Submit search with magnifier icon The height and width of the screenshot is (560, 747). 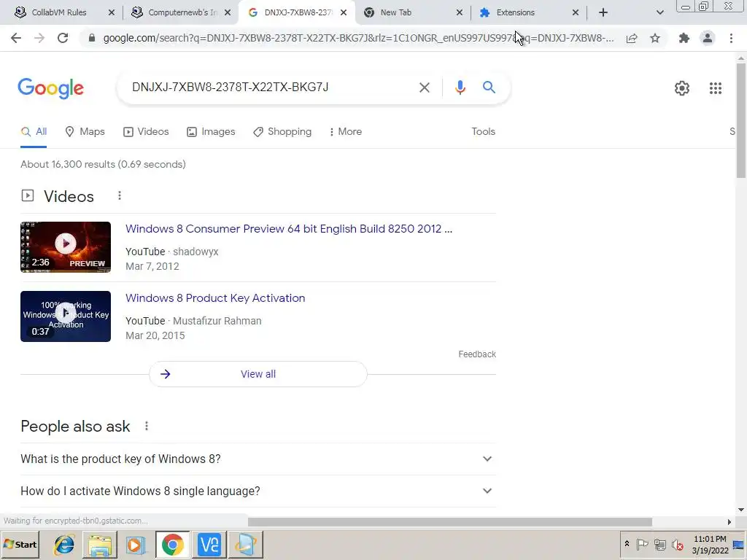pos(489,87)
